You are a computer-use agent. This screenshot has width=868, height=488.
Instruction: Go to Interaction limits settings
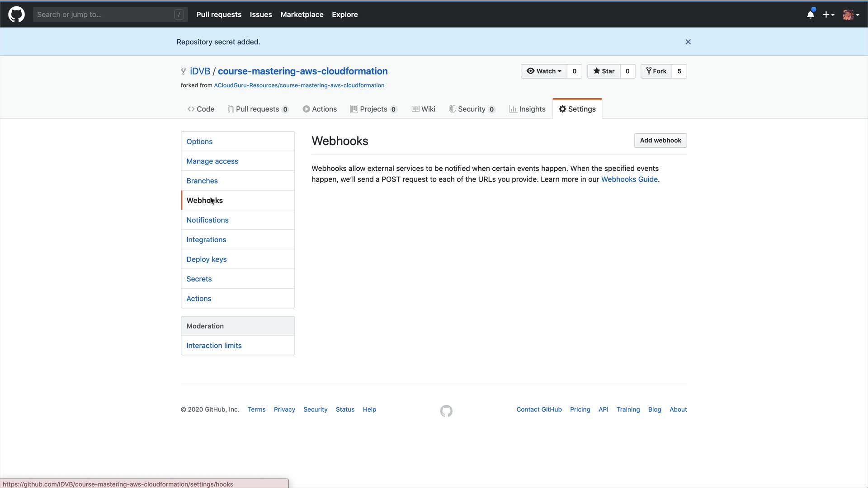214,346
